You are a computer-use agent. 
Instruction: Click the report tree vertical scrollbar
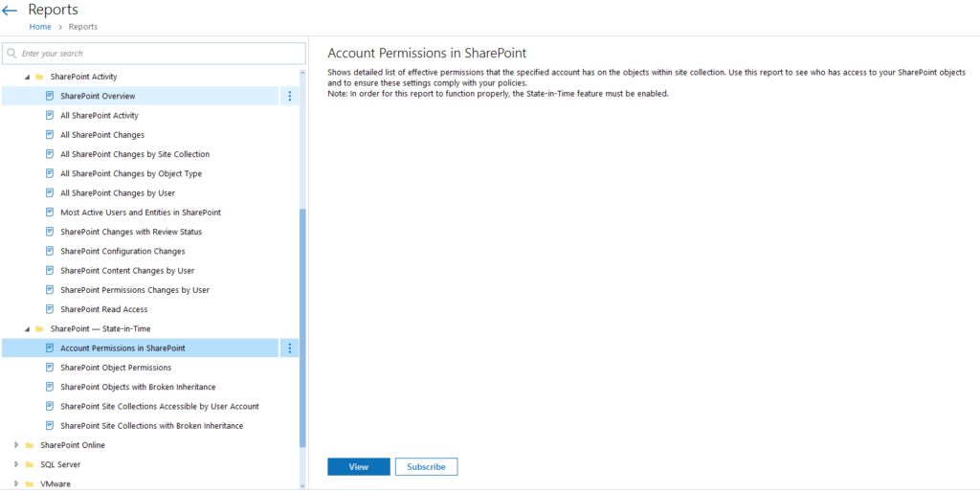pyautogui.click(x=303, y=327)
